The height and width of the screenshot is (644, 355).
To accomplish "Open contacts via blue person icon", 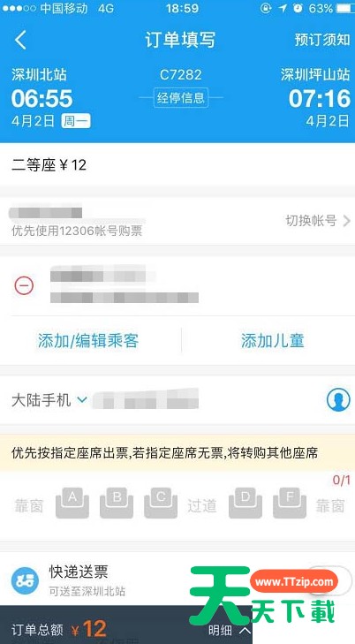I will coord(338,400).
